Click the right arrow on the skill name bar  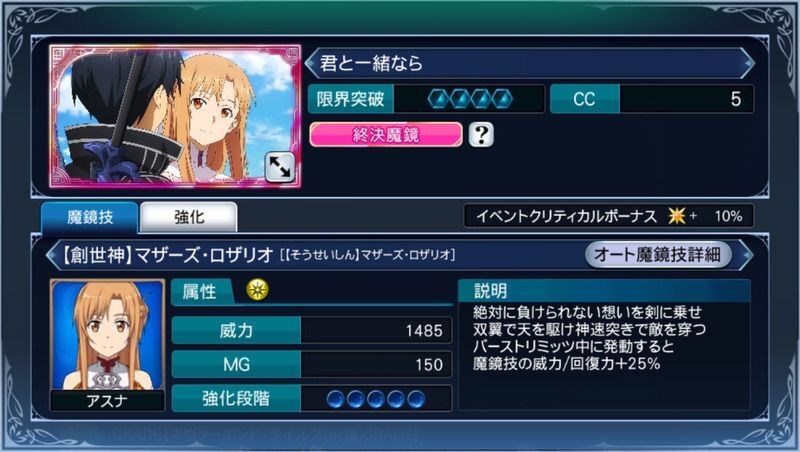click(746, 254)
